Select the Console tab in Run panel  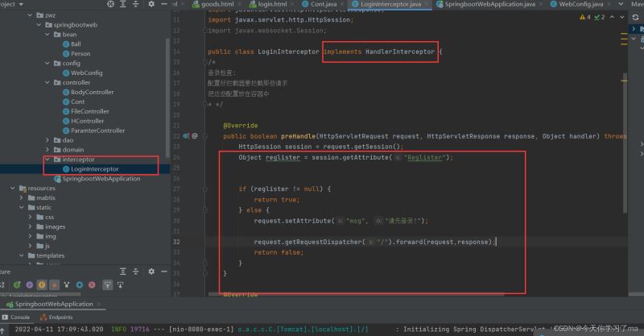coord(16,317)
